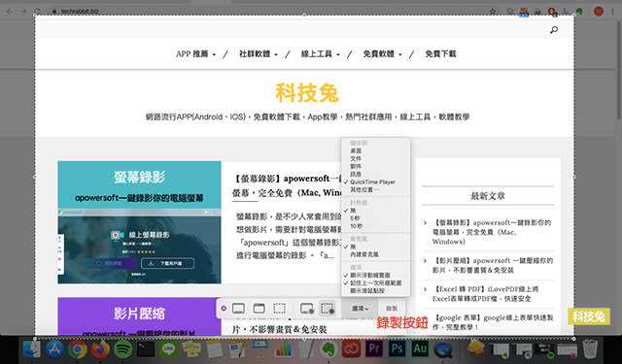Open the 選項 options dropdown in screenshot toolbar
Viewport: 622px width, 364px height.
[361, 309]
